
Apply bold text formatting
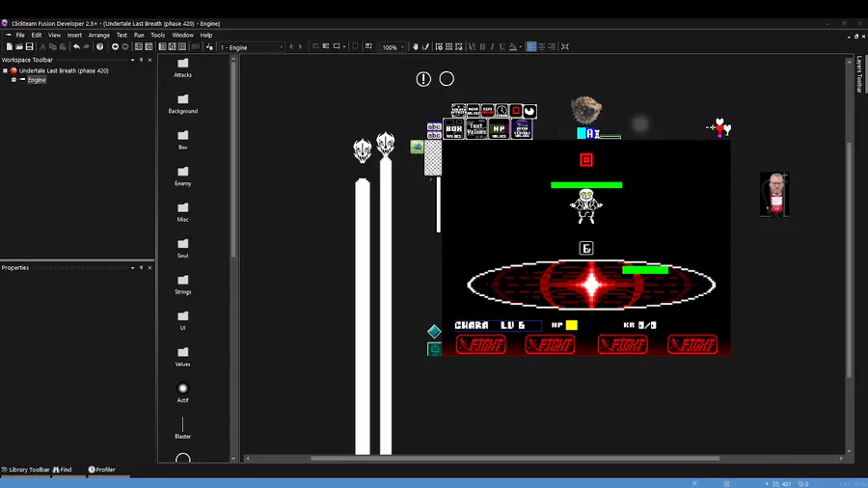[x=482, y=47]
